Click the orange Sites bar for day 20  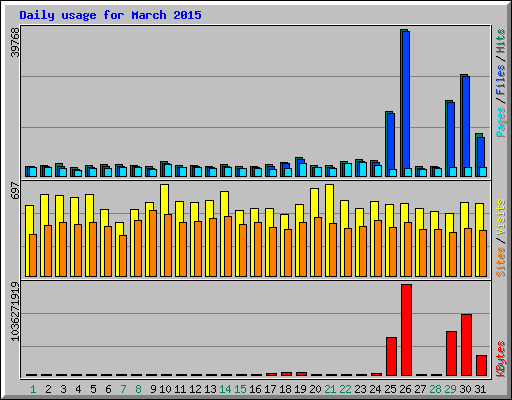[318, 247]
